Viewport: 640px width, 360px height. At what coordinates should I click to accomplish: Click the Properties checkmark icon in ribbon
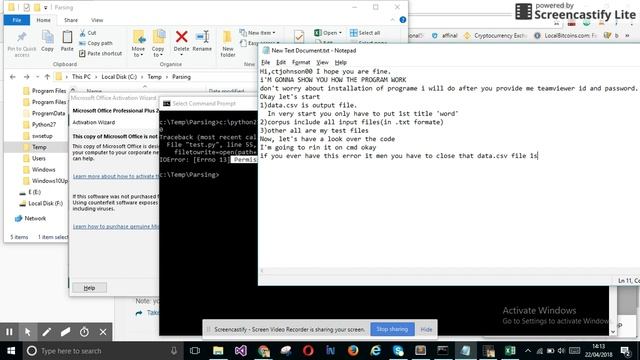coord(299,37)
